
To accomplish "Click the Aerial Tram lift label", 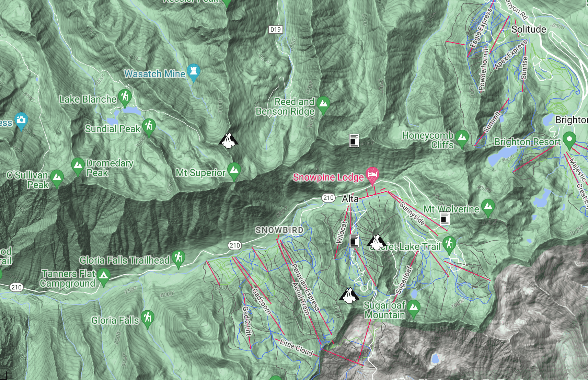I will click(301, 299).
